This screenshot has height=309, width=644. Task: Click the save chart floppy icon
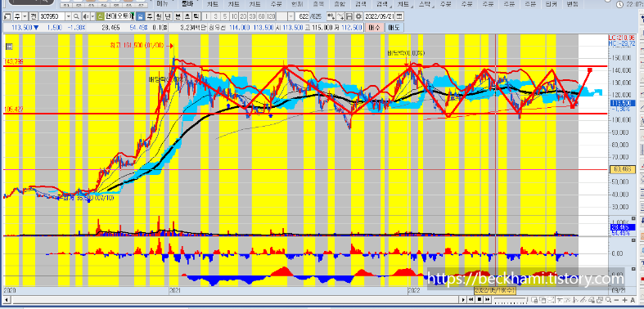pyautogui.click(x=349, y=17)
